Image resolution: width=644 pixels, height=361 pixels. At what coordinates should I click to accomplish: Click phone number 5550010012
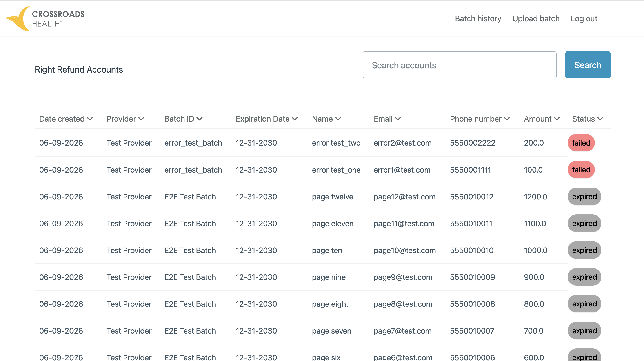[x=471, y=197]
